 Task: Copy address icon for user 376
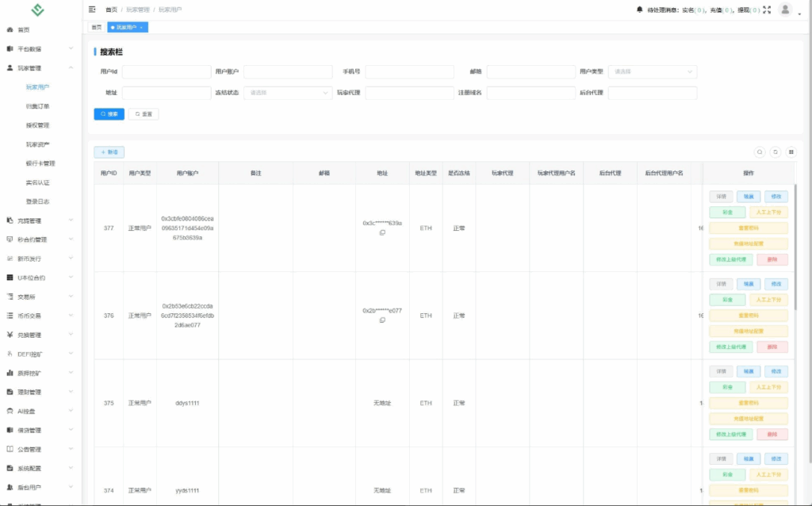pos(382,320)
